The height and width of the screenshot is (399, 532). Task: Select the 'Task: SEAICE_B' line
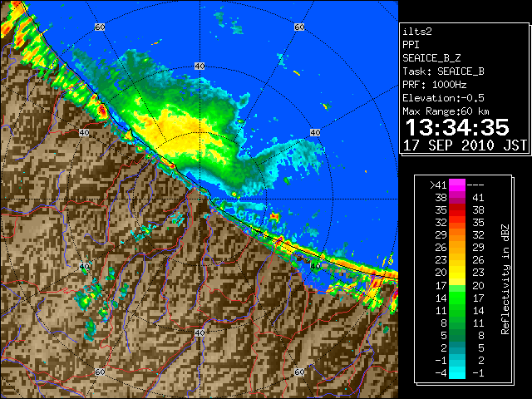pyautogui.click(x=443, y=71)
